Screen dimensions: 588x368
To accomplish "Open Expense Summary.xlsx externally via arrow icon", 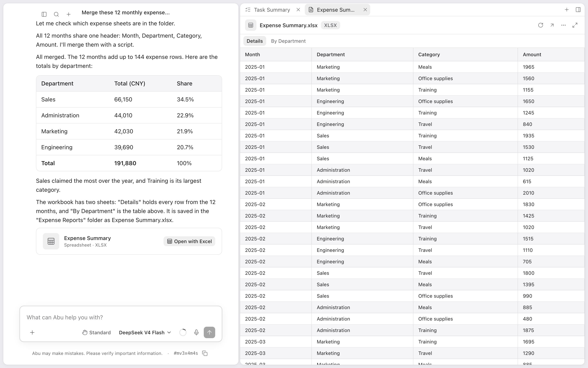I will click(x=552, y=25).
